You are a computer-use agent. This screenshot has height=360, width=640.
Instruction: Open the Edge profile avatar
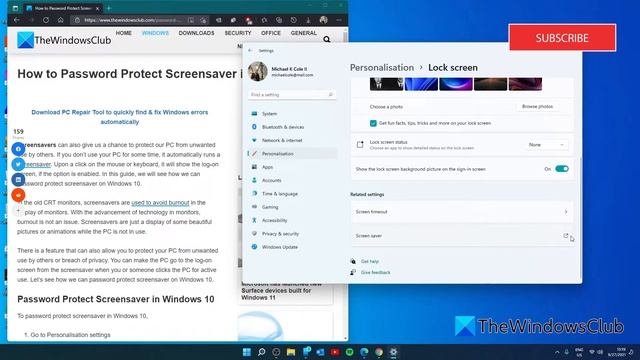[324, 20]
